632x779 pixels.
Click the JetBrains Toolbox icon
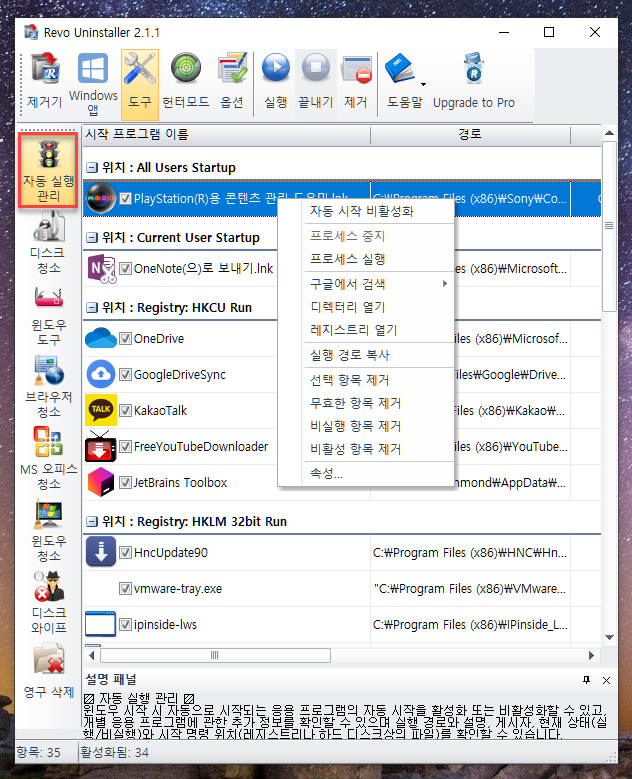[101, 482]
